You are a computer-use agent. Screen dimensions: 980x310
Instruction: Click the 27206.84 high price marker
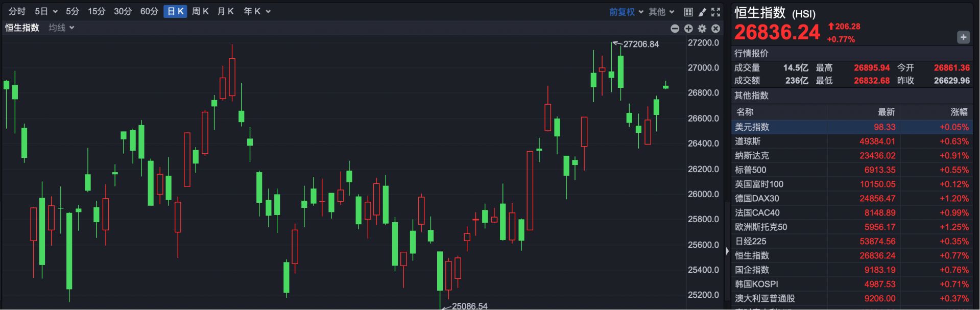(x=640, y=44)
